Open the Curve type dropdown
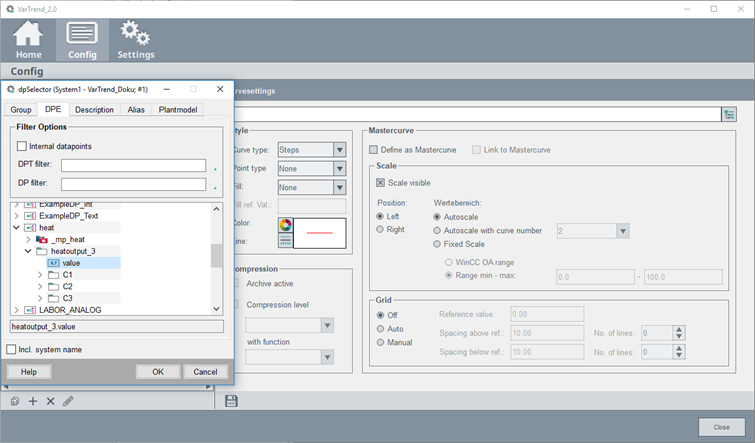Image resolution: width=755 pixels, height=443 pixels. point(340,150)
